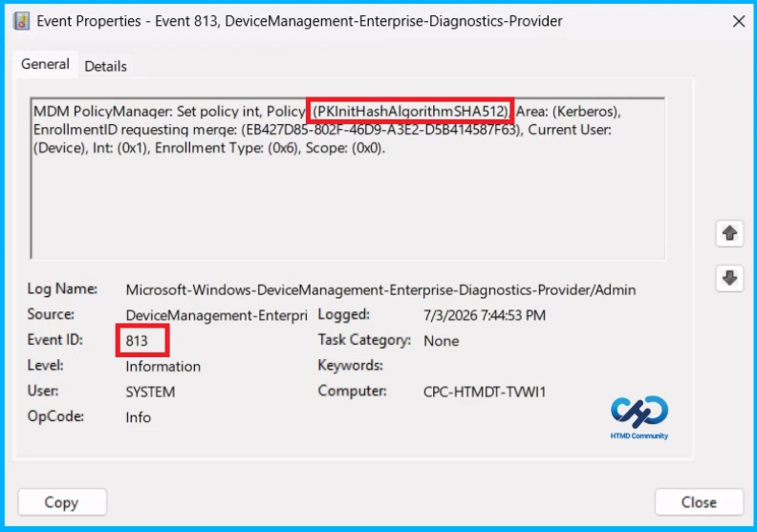Click Logged value 7/3/2026 7:44:53 PM
757x532 pixels.
point(485,315)
